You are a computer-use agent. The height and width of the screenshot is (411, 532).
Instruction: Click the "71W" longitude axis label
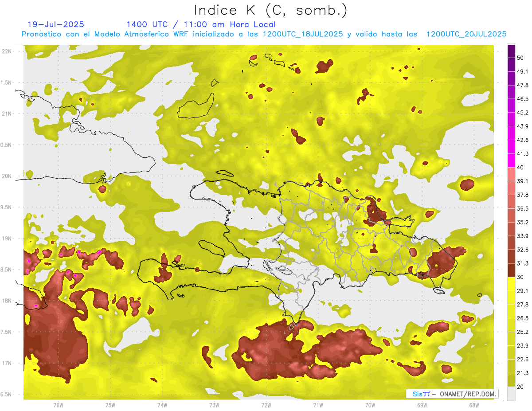pos(318,405)
